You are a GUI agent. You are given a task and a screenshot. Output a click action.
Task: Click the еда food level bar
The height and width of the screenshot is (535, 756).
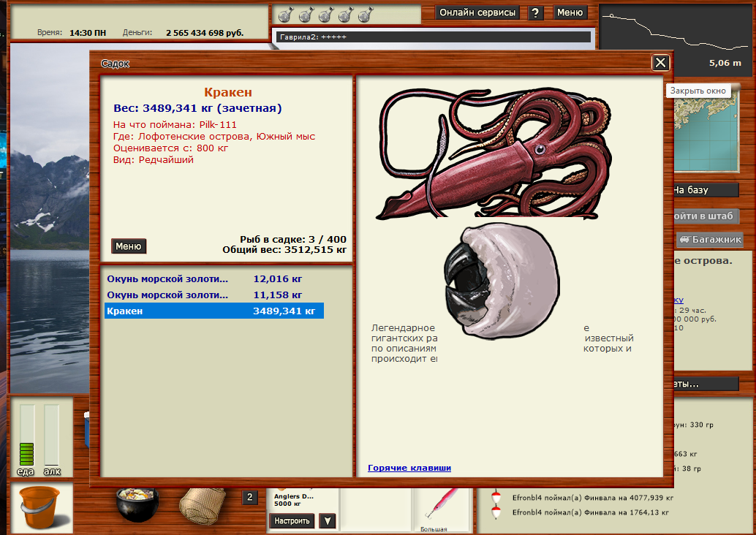[26, 435]
